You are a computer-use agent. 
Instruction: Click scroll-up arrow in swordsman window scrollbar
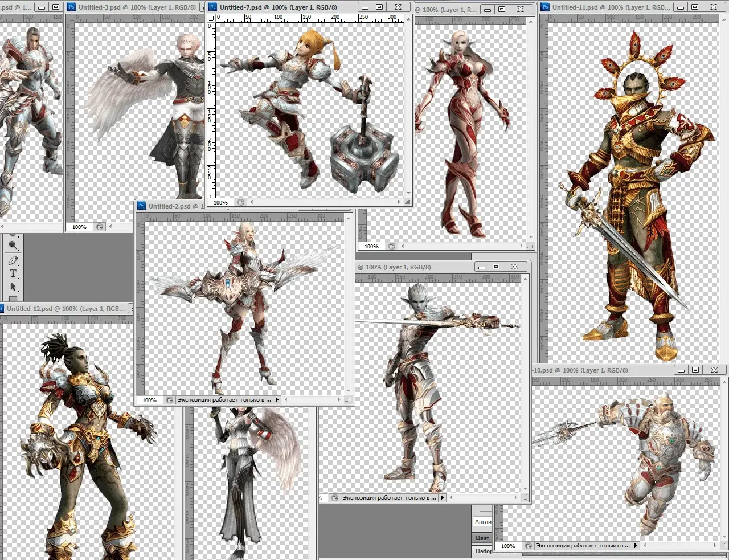pos(525,279)
